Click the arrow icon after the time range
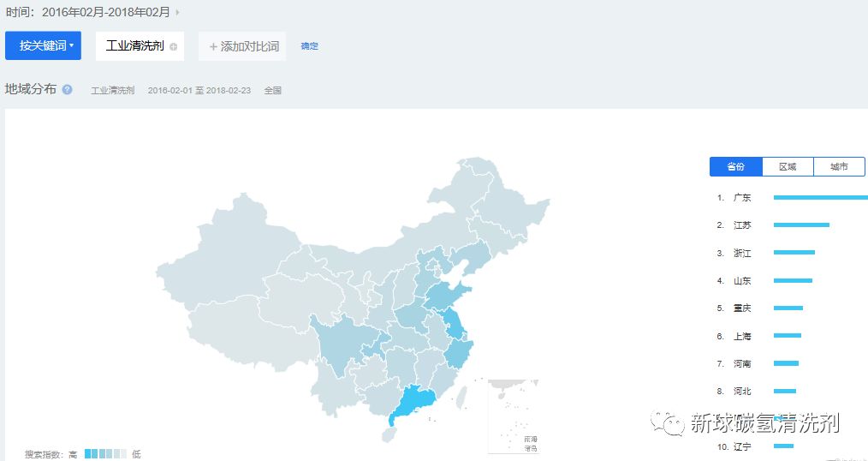Screen dimensions: 868x461 click(x=177, y=12)
